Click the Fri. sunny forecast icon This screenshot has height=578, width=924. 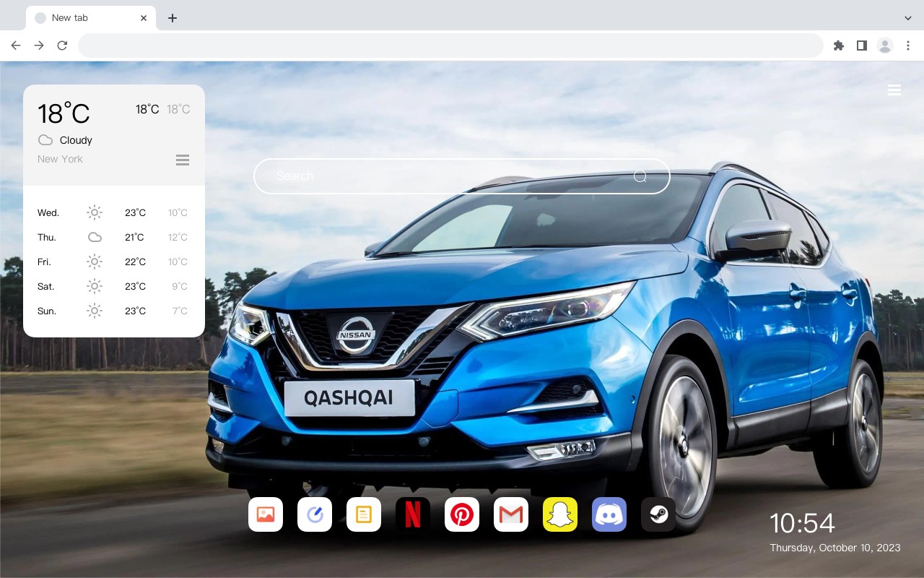pos(95,262)
